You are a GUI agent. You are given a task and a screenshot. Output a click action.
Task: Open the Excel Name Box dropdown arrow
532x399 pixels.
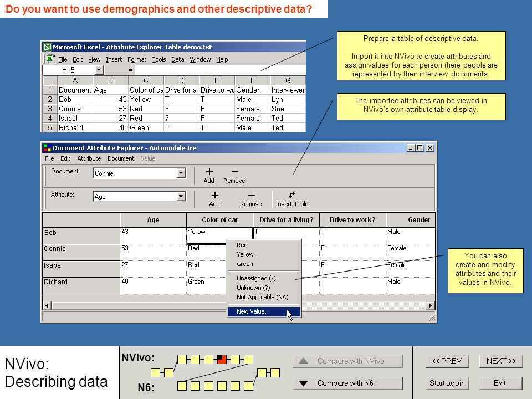click(x=99, y=70)
